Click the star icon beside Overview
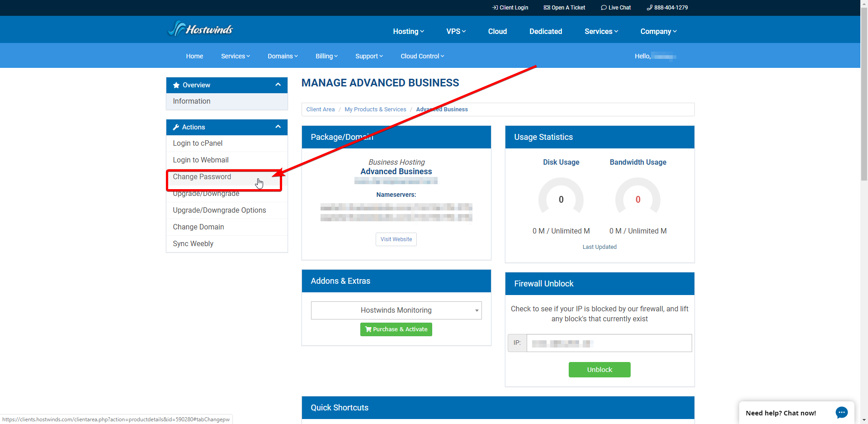868x424 pixels. pos(176,85)
